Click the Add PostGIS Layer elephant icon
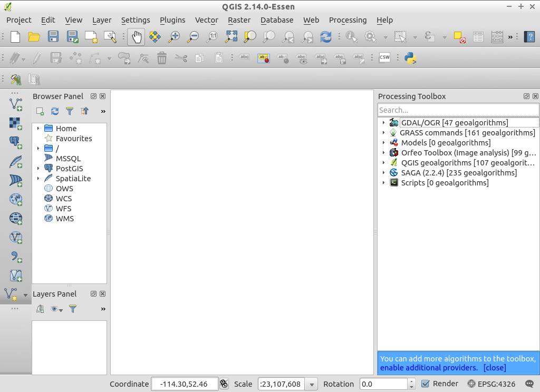The width and height of the screenshot is (540, 392). pos(16,142)
